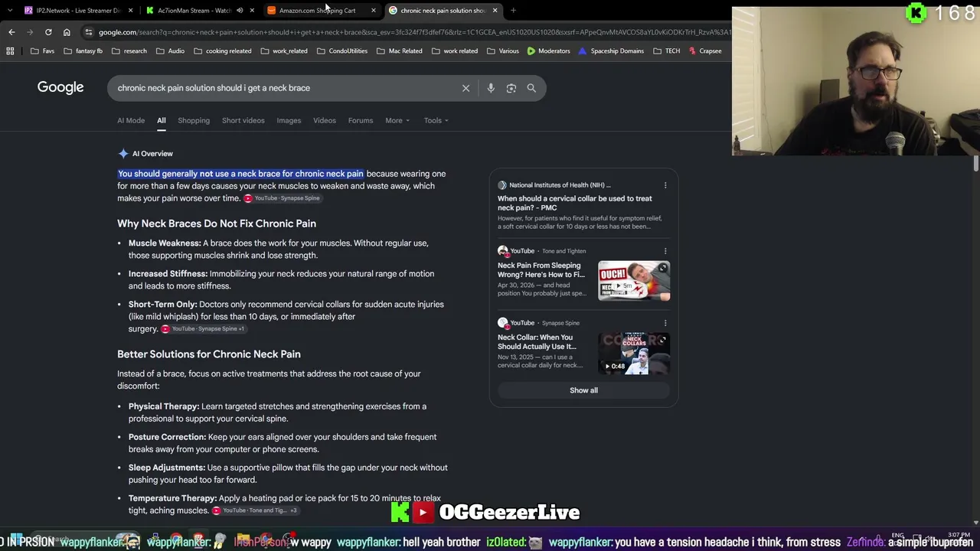Click the page vertical scrollbar thumb
This screenshot has height=551, width=980.
coord(976,164)
